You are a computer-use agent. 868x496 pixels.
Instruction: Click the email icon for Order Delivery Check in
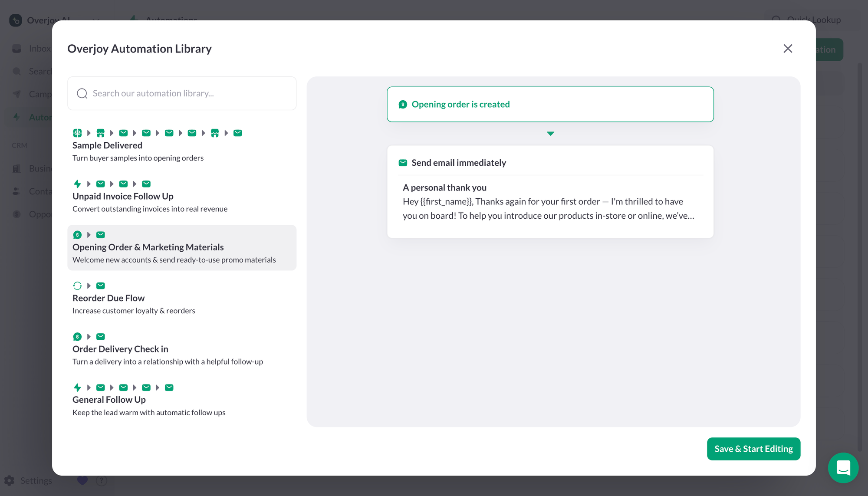[x=100, y=336]
